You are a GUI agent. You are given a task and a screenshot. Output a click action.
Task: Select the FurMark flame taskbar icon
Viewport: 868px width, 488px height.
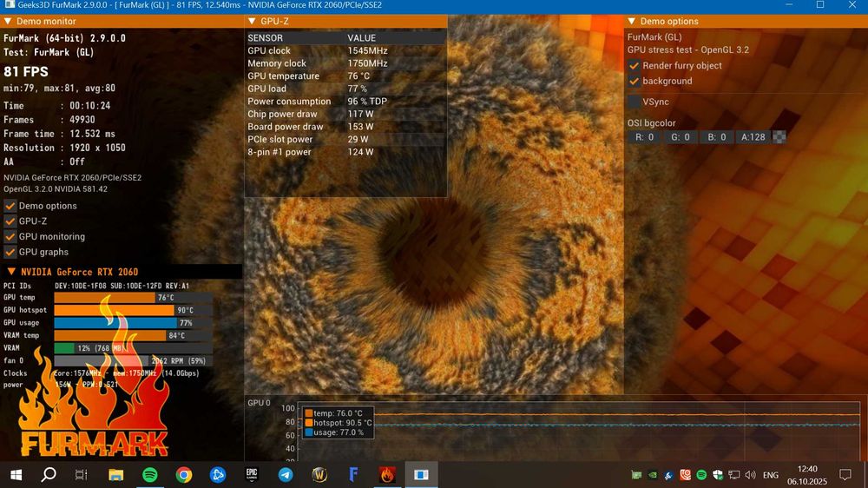(387, 475)
